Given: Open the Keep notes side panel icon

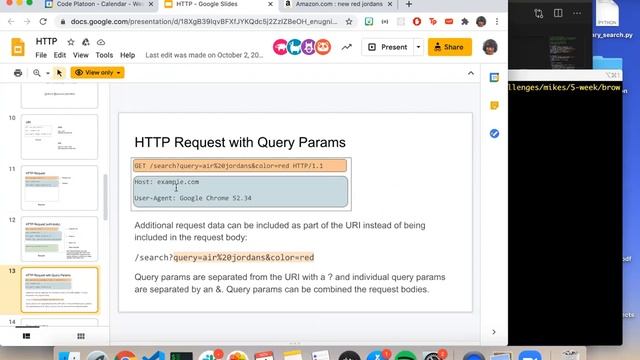Looking at the screenshot, I should click(494, 106).
